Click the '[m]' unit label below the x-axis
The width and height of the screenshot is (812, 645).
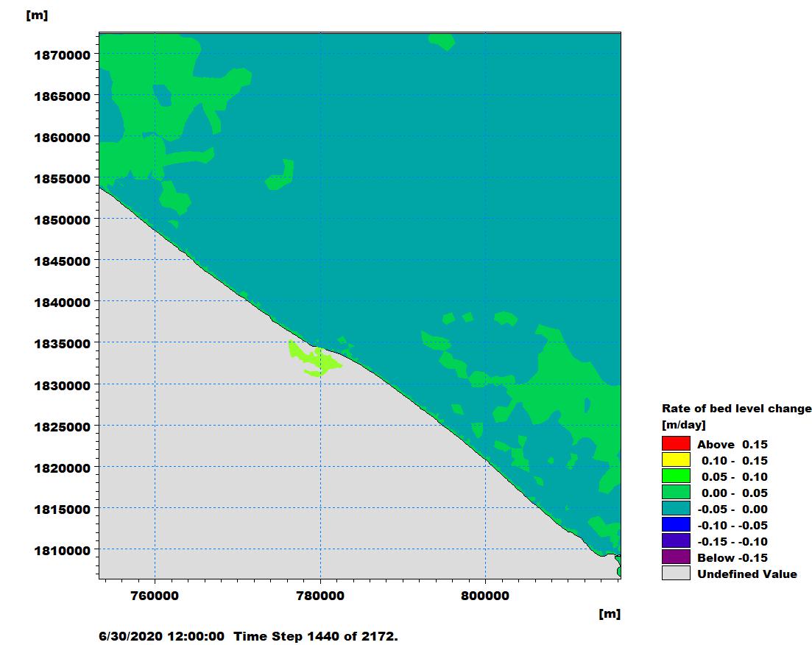[x=610, y=614]
